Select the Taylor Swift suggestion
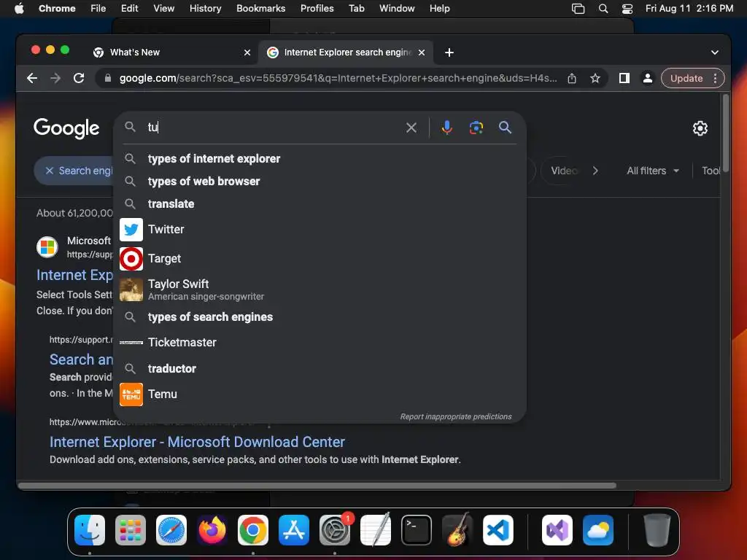747x560 pixels. coord(320,289)
